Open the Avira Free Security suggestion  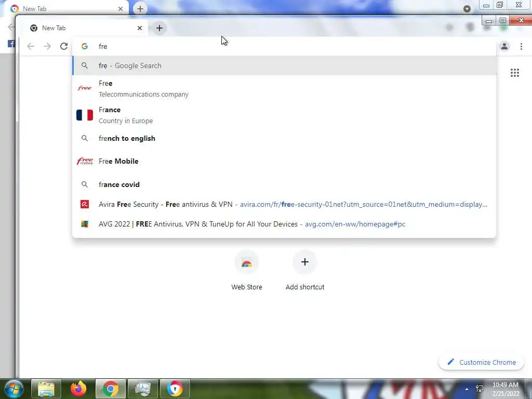pos(284,204)
